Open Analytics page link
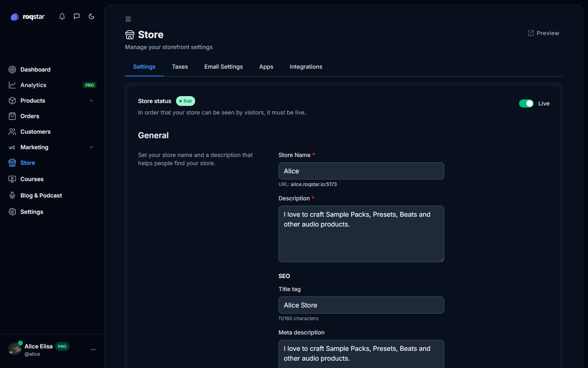 click(x=51, y=85)
